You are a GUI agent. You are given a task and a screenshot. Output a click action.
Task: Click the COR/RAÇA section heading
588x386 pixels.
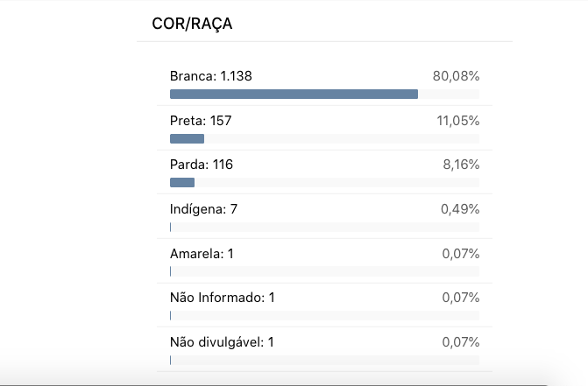pyautogui.click(x=191, y=24)
